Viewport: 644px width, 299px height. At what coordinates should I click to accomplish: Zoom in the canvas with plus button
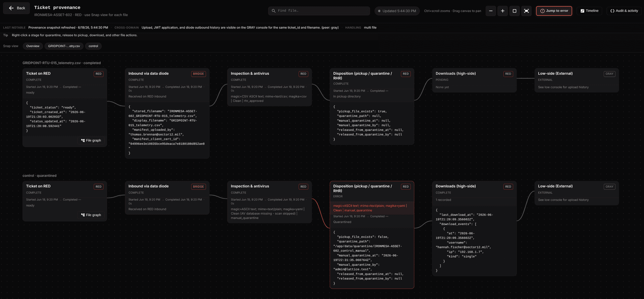(502, 11)
